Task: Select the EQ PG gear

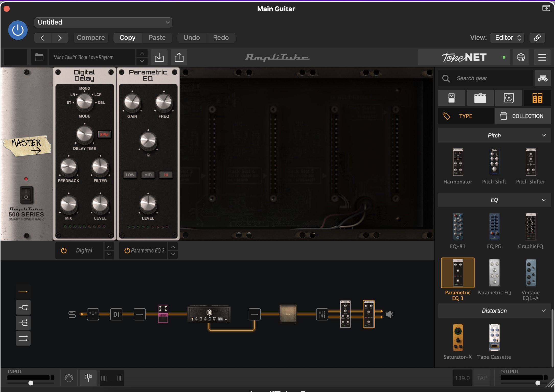Action: coord(494,231)
